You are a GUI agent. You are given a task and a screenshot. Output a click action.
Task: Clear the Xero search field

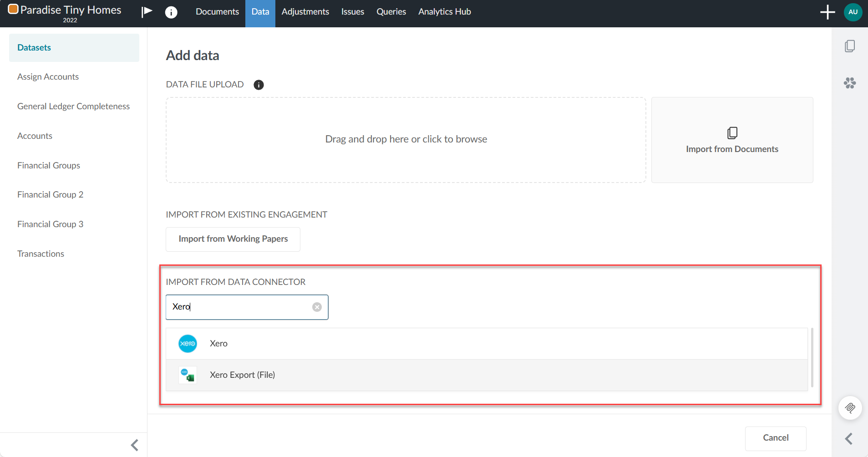(x=317, y=307)
